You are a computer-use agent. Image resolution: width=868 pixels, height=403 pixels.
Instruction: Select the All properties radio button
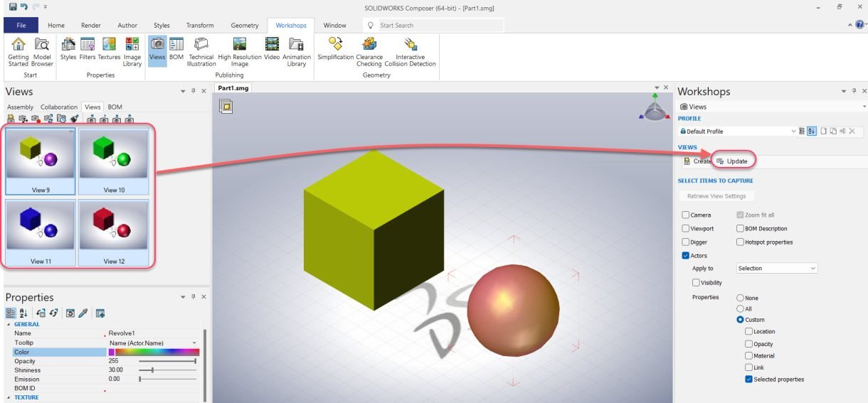(740, 308)
